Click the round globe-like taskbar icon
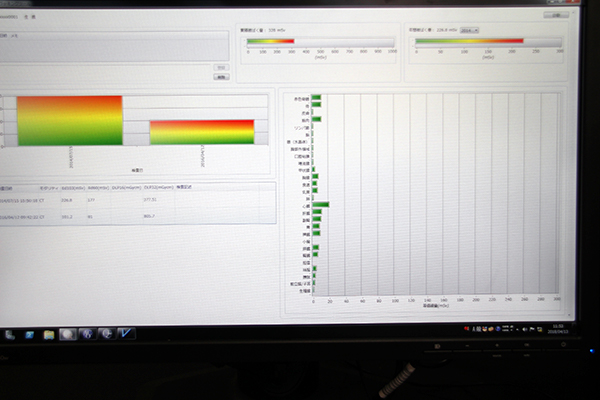Screen dimensions: 600x400 pyautogui.click(x=88, y=332)
